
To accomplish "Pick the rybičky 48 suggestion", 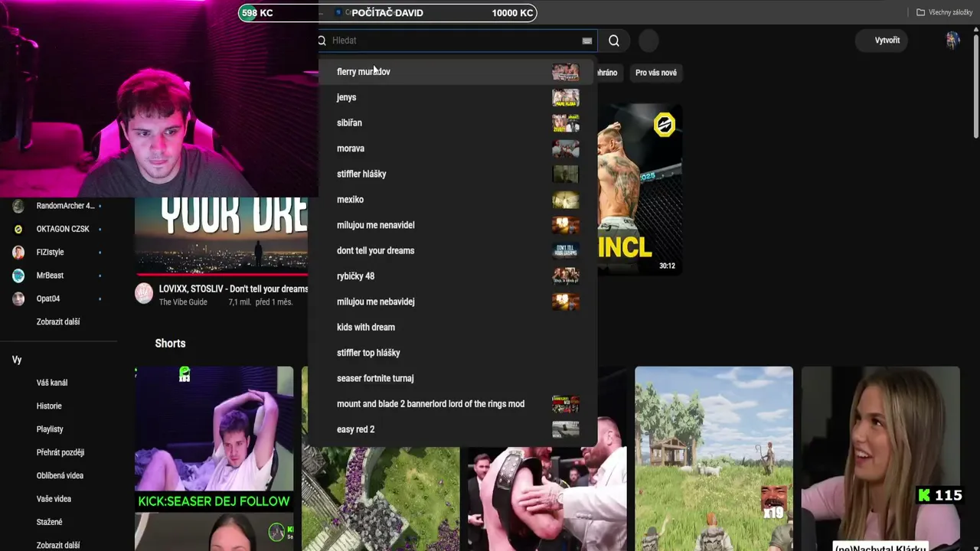I will pos(452,276).
